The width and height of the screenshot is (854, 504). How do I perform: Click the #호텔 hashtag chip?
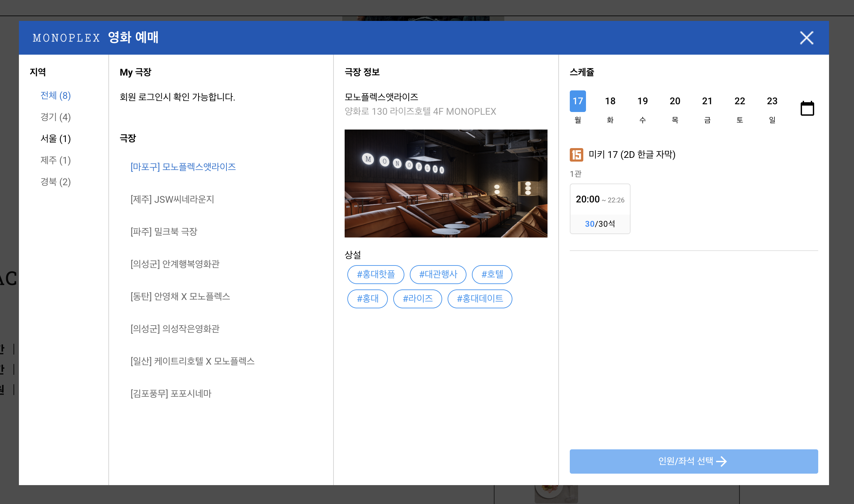coord(491,274)
